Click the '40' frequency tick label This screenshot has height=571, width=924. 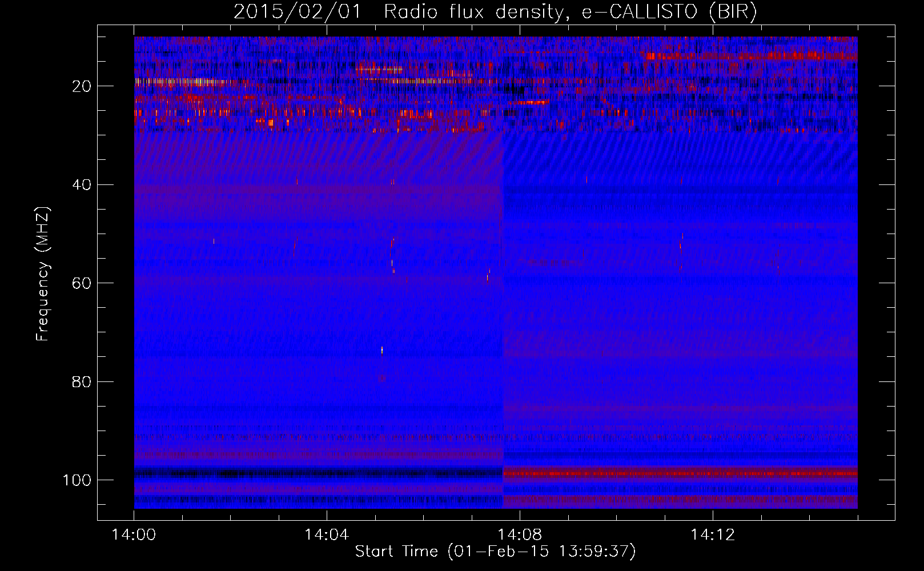[82, 185]
